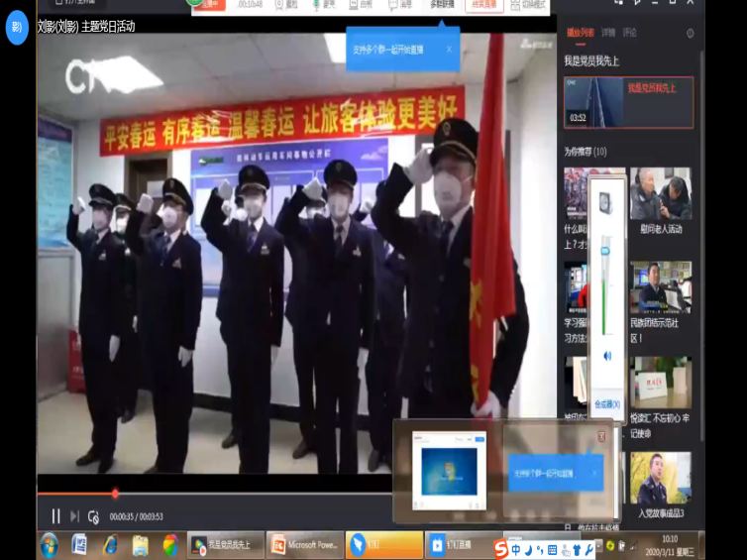The image size is (747, 560).
Task: Open the 慰问老人活动 recommended video
Action: pos(661,193)
